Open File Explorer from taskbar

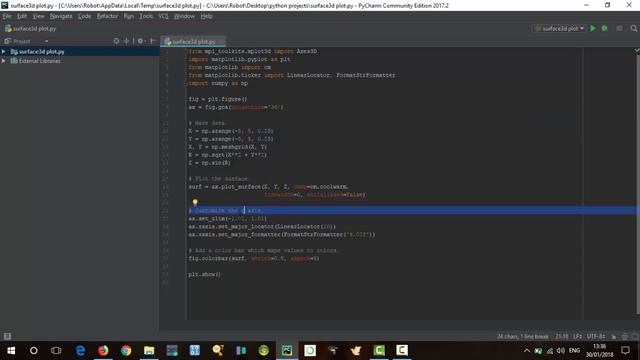coord(149,350)
